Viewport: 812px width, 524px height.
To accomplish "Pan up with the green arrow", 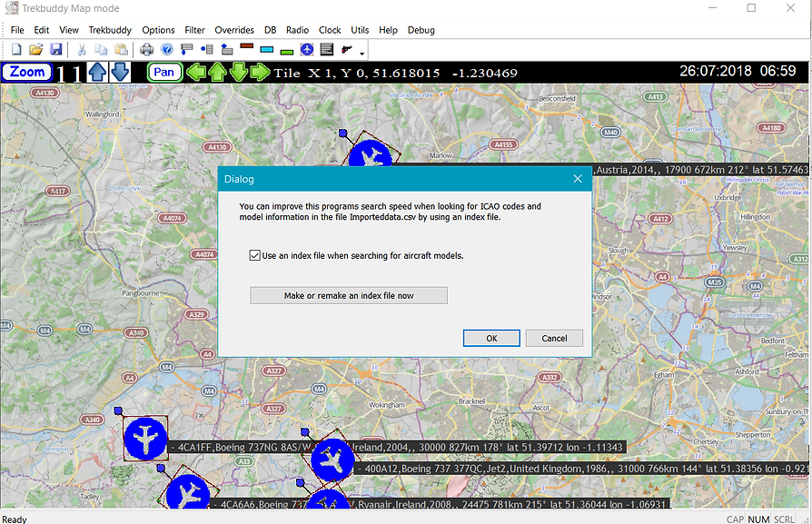I will [x=217, y=73].
